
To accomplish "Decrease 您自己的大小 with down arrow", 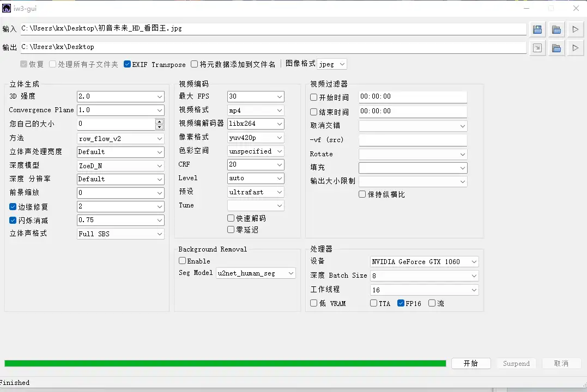I will coord(160,127).
